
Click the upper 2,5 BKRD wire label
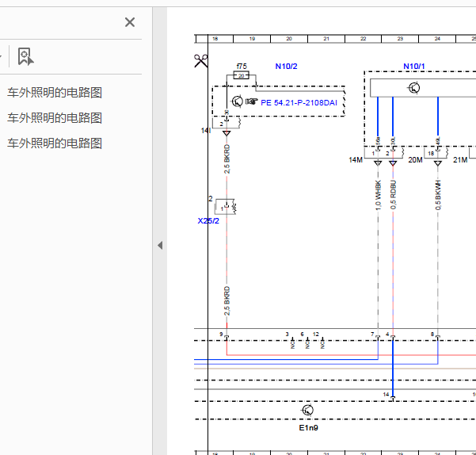click(x=227, y=159)
